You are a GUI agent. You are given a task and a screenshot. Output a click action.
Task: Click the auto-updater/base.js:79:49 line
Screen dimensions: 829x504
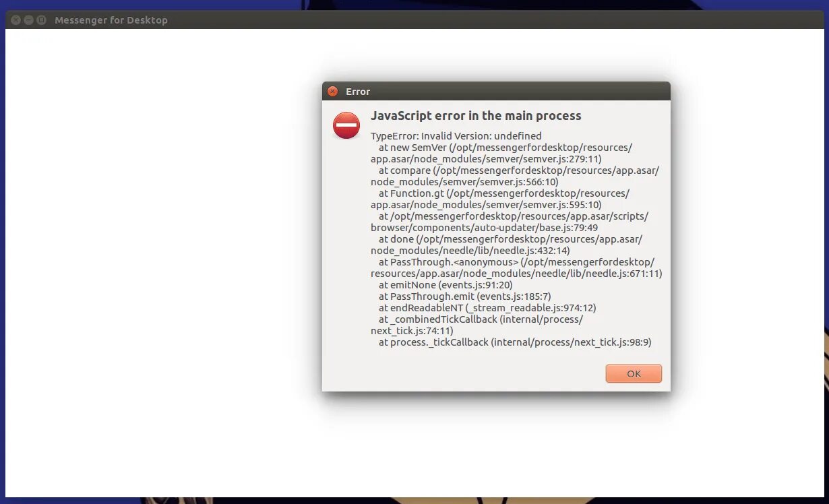tap(484, 228)
